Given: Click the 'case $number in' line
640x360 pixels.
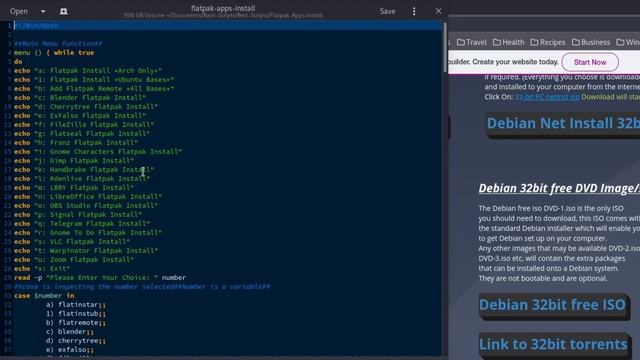Looking at the screenshot, I should pyautogui.click(x=44, y=296).
